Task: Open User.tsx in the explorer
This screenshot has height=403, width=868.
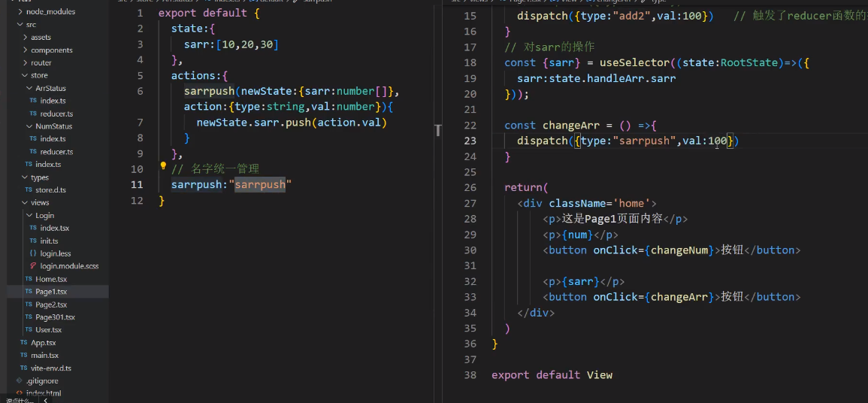Action: (49, 330)
